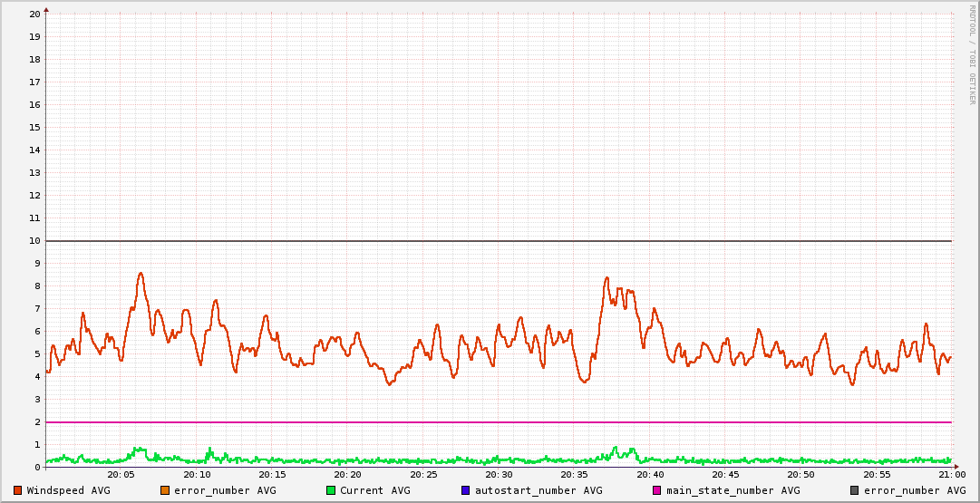Click the dark gray error_number legend swatch

tap(855, 490)
